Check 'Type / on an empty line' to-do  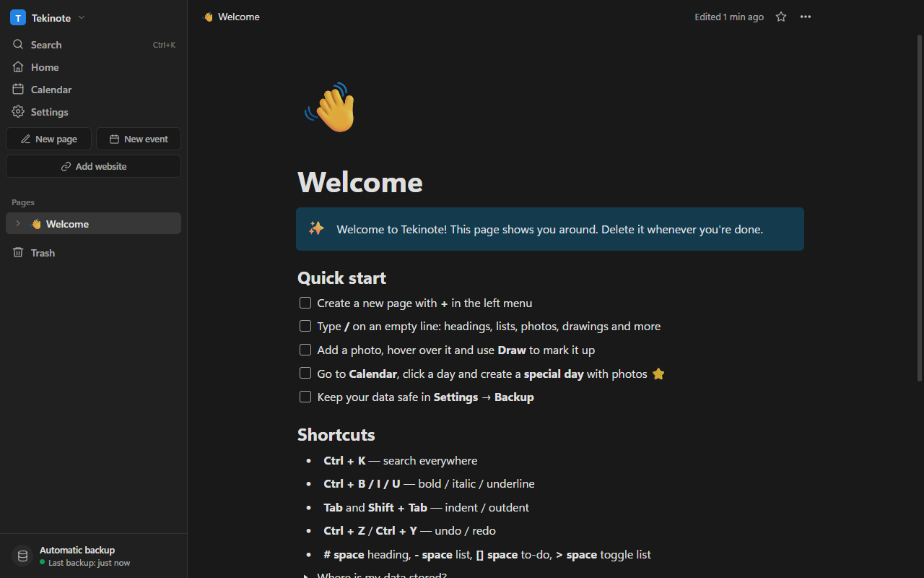pos(305,326)
